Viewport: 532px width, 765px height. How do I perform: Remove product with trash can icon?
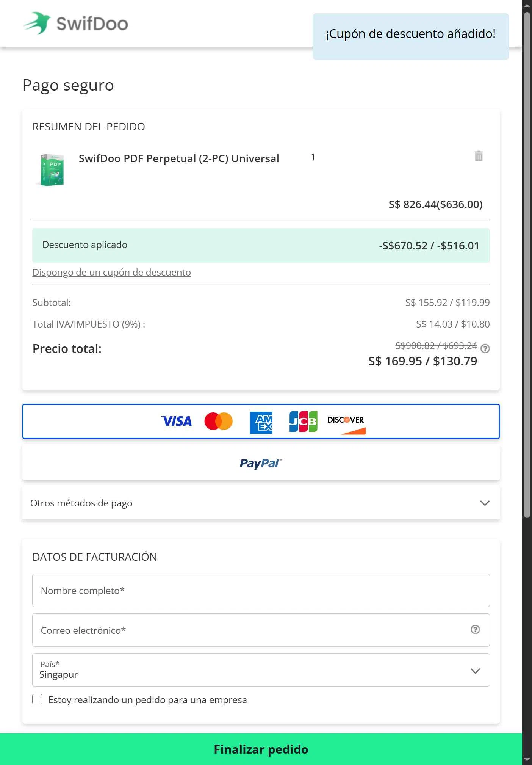pyautogui.click(x=479, y=155)
